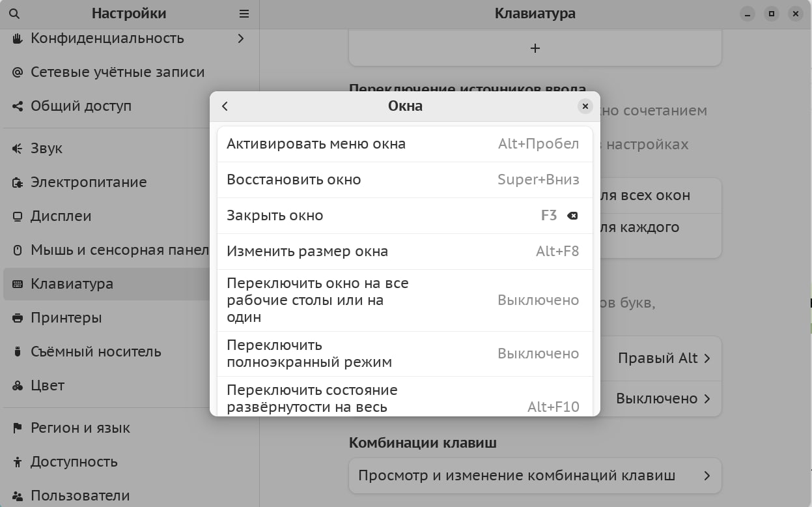Open Доступность settings panel
This screenshot has height=507, width=812.
(74, 462)
